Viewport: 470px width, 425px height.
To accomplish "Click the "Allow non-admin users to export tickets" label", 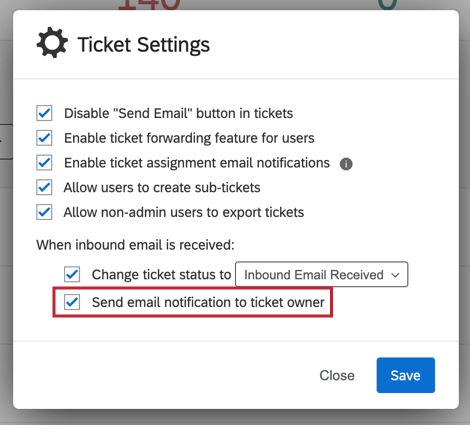I will click(184, 212).
